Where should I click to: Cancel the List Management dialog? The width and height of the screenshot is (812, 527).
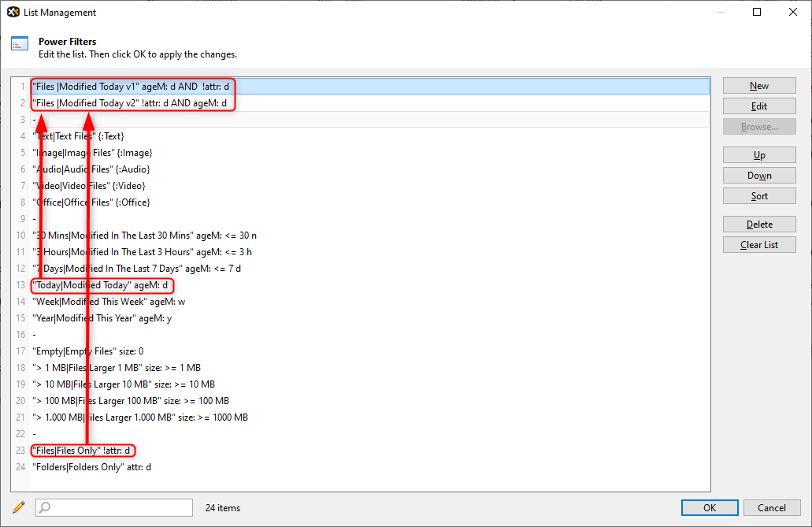[x=772, y=508]
